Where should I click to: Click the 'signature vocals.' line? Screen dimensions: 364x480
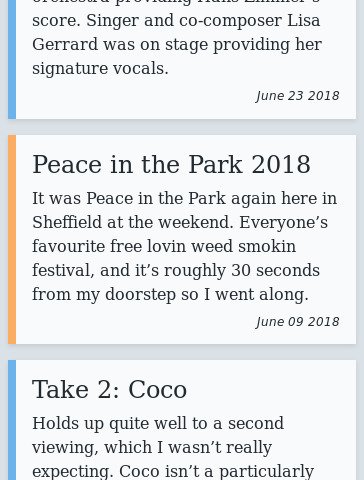point(100,69)
